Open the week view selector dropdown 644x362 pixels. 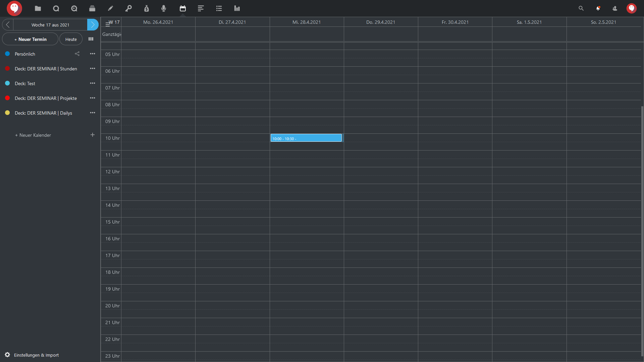click(91, 39)
